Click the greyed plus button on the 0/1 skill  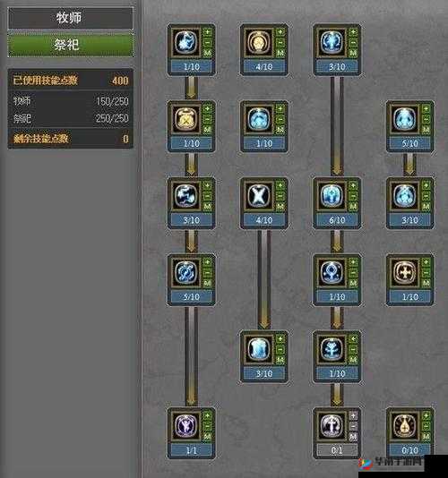pyautogui.click(x=353, y=415)
